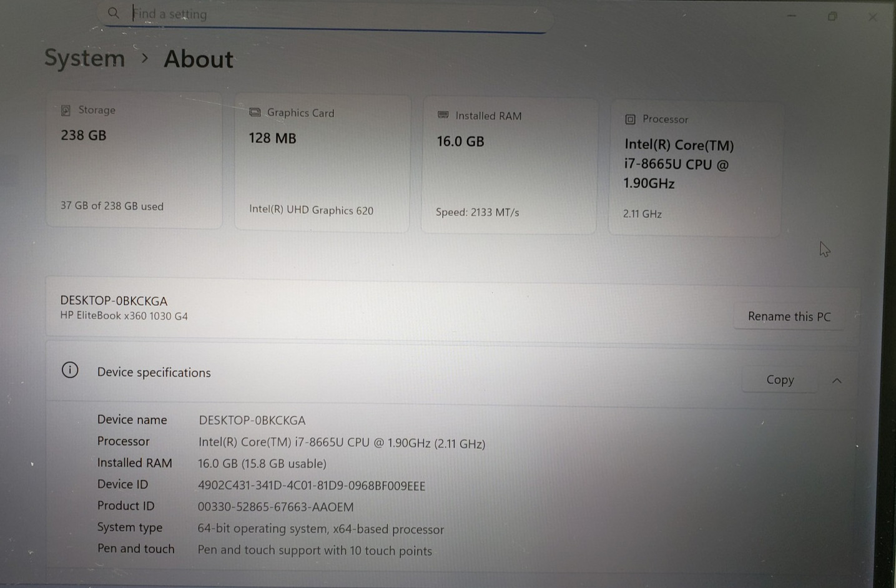Select the '64-bit operating system' value
The image size is (896, 588).
click(x=320, y=529)
